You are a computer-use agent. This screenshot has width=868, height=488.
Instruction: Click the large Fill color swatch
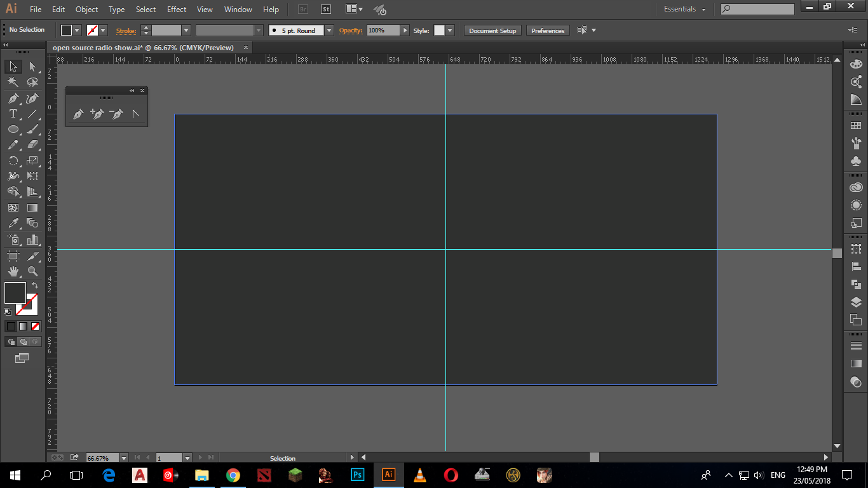[x=15, y=293]
